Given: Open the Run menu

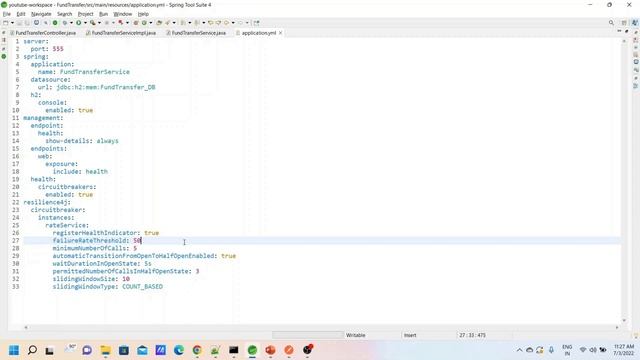Looking at the screenshot, I should pos(104,14).
